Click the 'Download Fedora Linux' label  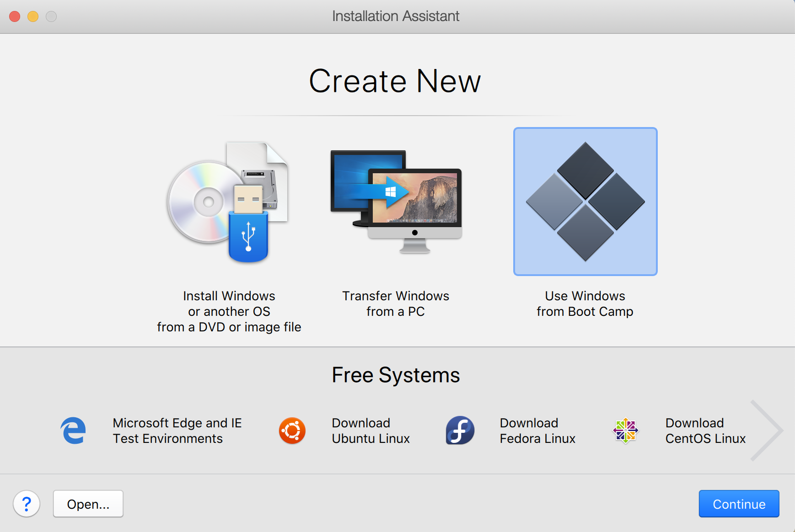tap(537, 431)
